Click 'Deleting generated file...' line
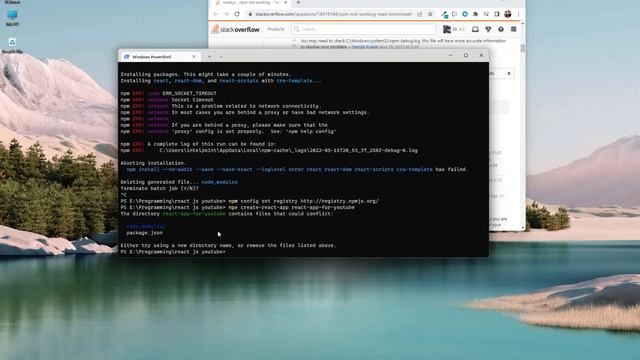This screenshot has height=360, width=640. [x=179, y=182]
